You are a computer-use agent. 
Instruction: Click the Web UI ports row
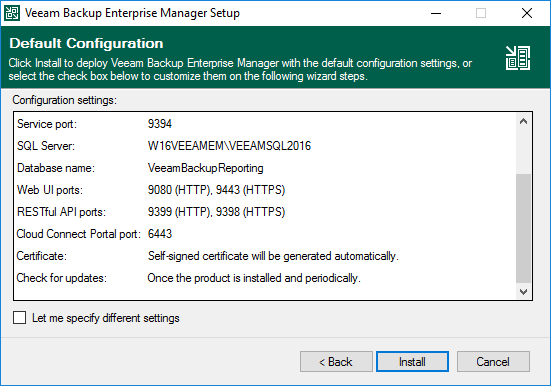pyautogui.click(x=151, y=190)
